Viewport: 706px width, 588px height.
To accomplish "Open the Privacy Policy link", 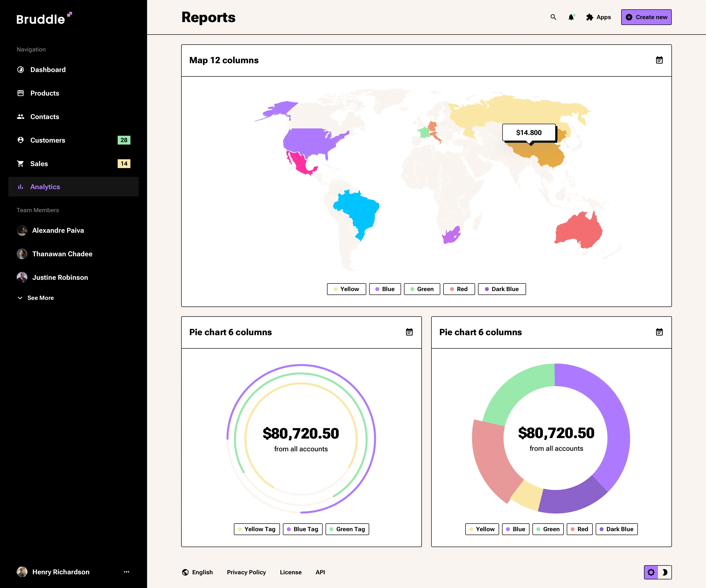I will (x=246, y=572).
